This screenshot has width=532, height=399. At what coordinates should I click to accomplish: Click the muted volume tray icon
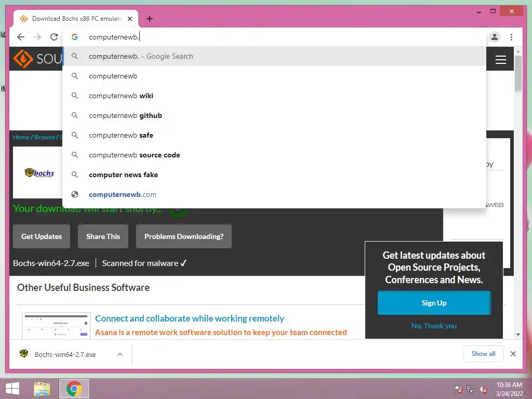point(483,389)
